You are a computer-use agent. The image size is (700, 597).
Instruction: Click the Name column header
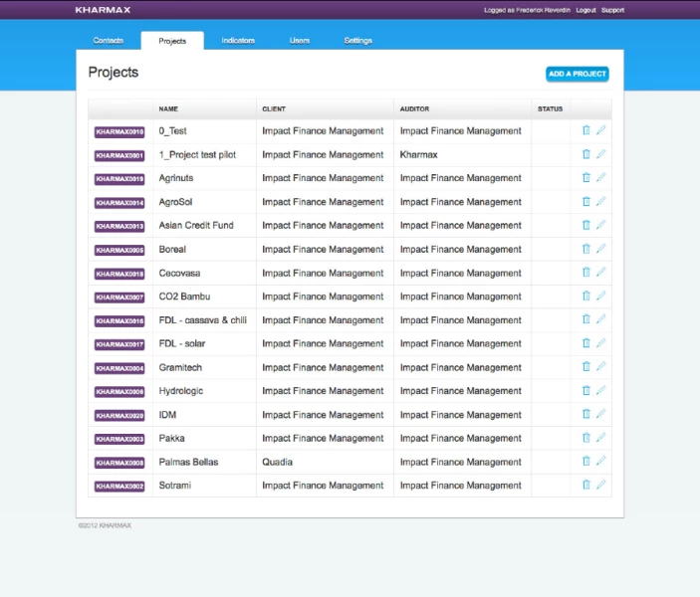pos(168,108)
